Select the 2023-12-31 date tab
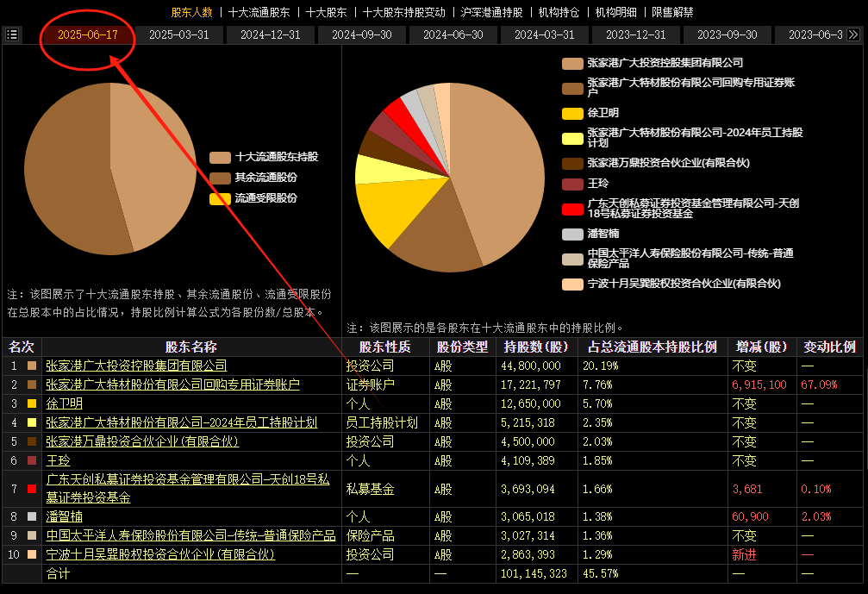 point(636,34)
